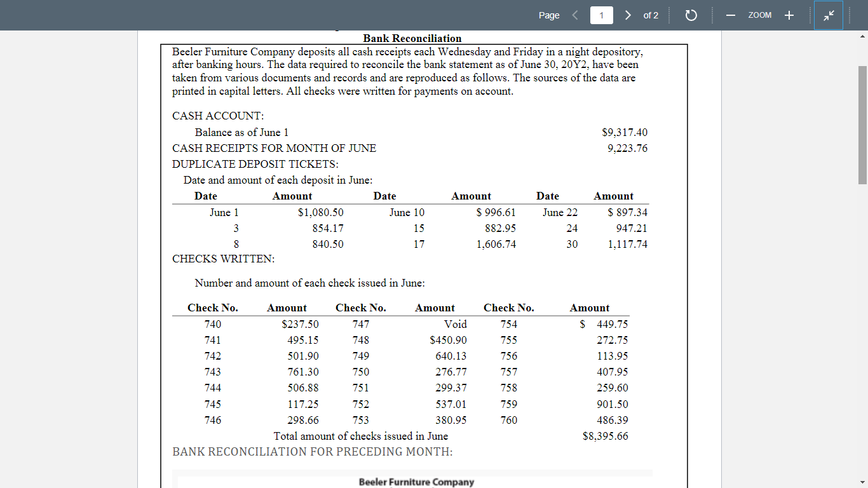Go back a page with the left chevron

coord(575,15)
